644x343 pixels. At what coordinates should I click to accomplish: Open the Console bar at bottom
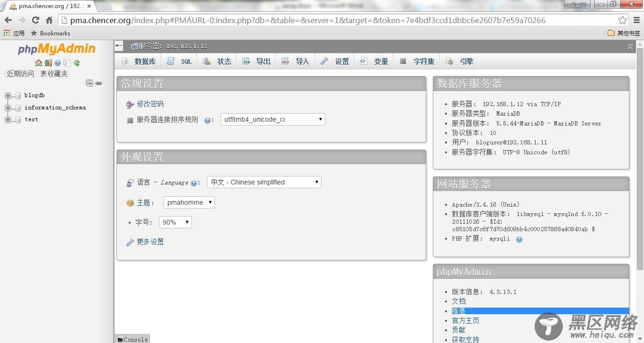132,339
